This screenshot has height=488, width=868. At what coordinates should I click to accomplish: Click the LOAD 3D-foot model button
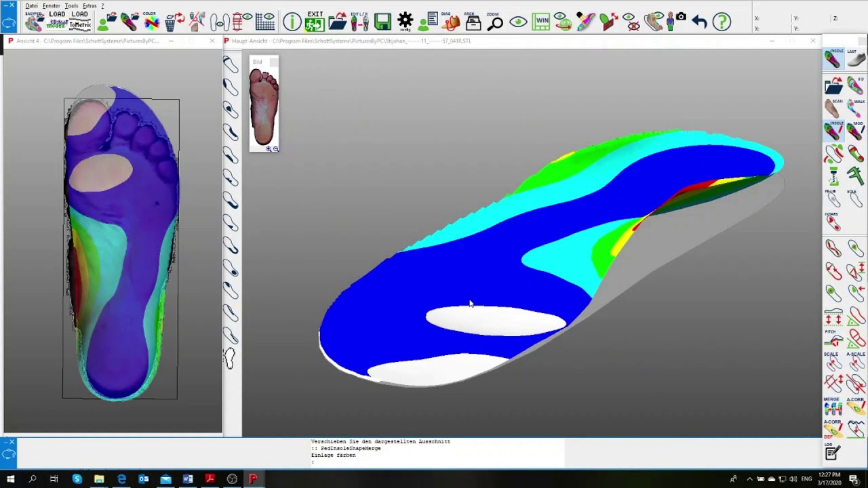pyautogui.click(x=57, y=21)
